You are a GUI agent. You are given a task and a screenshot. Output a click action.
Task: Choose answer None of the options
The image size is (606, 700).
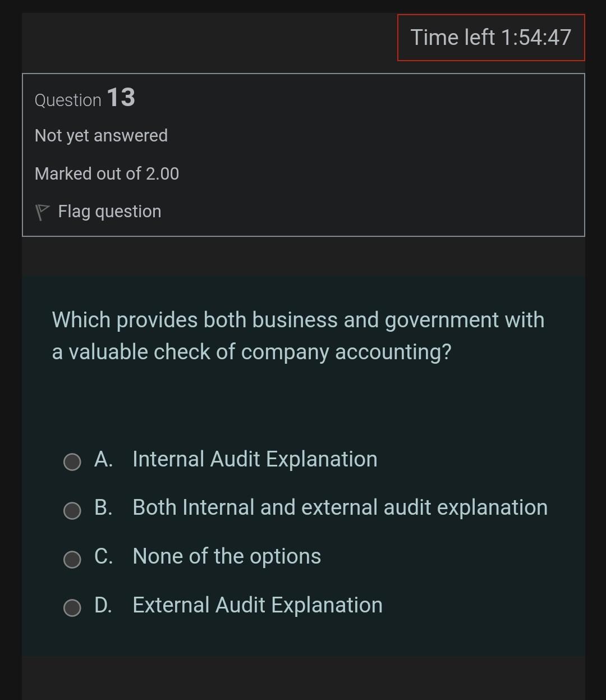[x=227, y=556]
